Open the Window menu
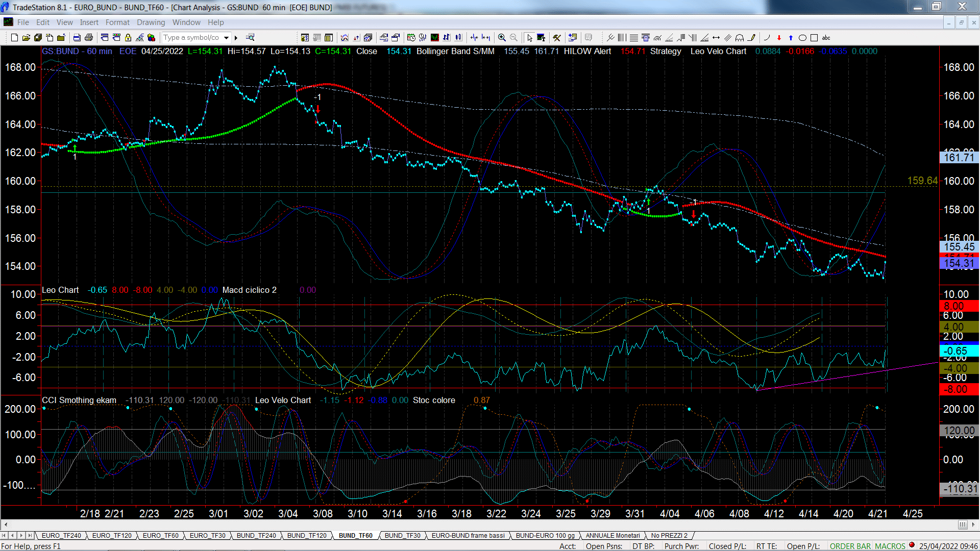The height and width of the screenshot is (551, 980). [186, 22]
